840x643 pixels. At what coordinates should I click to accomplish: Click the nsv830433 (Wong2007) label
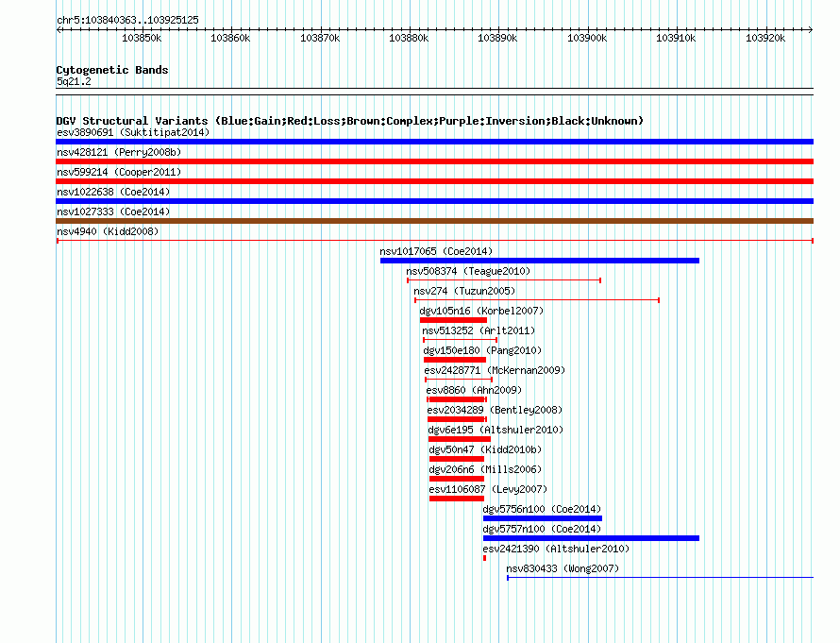click(563, 568)
